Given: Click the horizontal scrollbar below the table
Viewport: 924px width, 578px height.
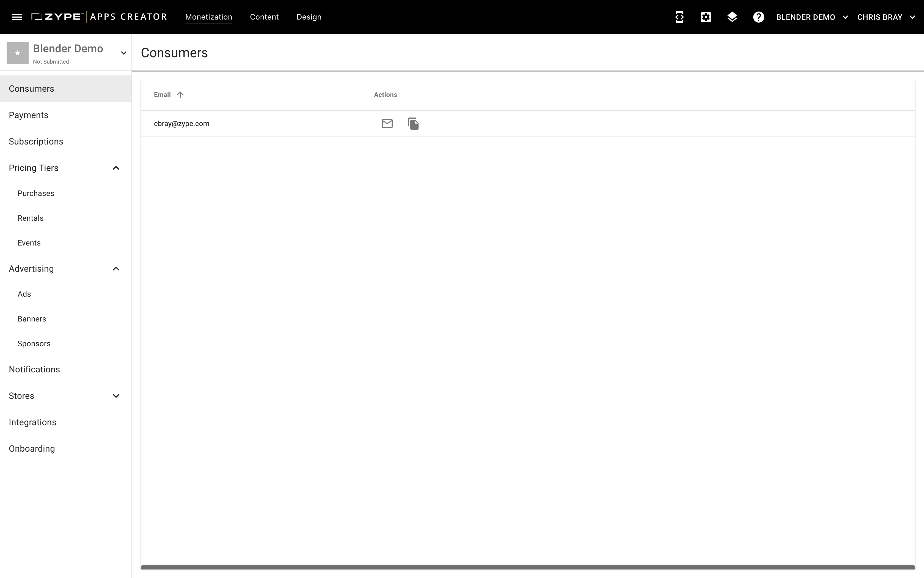Looking at the screenshot, I should click(x=528, y=567).
